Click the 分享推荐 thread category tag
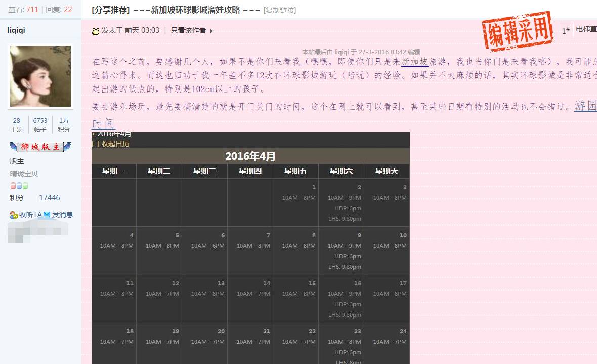Viewport: 597px width, 364px height. pyautogui.click(x=111, y=10)
